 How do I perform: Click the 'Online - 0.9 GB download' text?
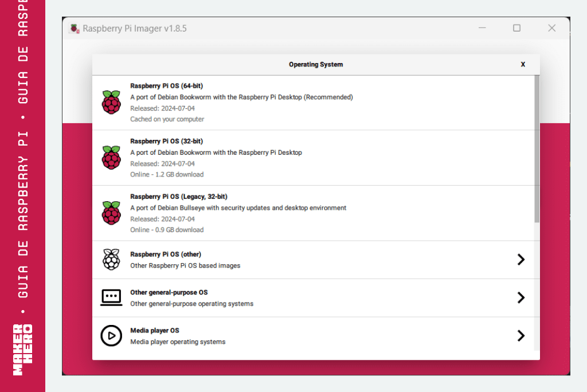[x=167, y=230]
